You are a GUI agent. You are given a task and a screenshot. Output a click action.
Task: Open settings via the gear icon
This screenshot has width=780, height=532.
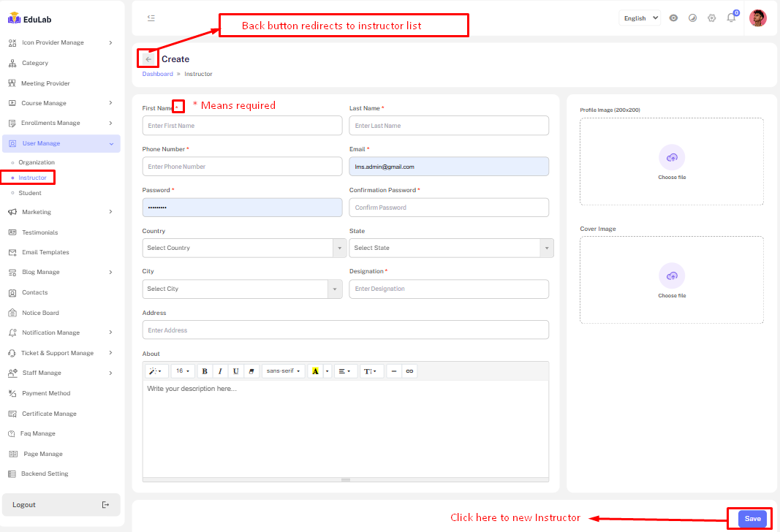point(711,18)
